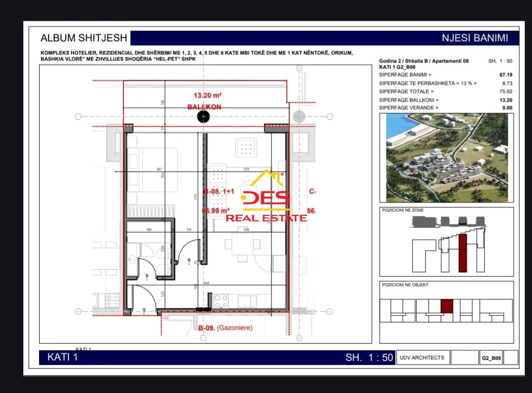This screenshot has width=532, height=393.
Task: Click the "SIPERFAQE TOTALE =" label
Action: pyautogui.click(x=406, y=91)
